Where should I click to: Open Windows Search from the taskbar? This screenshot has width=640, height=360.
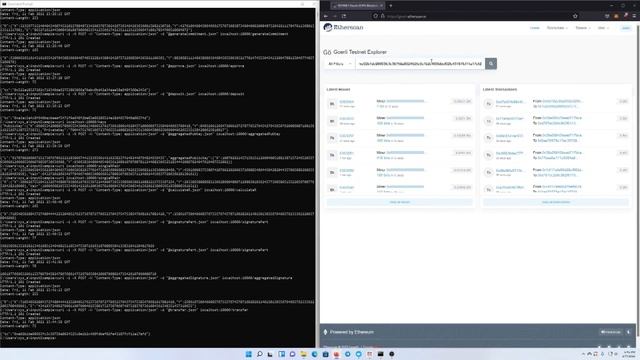(x=260, y=354)
